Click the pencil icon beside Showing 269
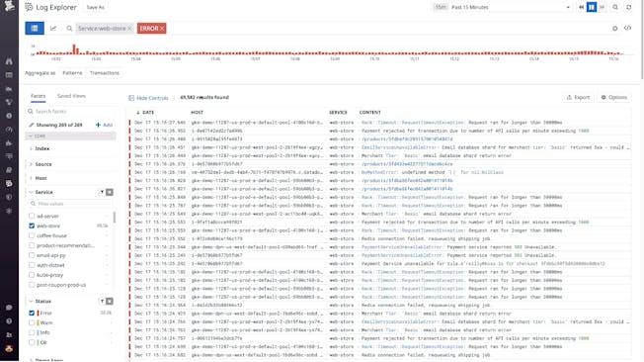 tap(32, 125)
